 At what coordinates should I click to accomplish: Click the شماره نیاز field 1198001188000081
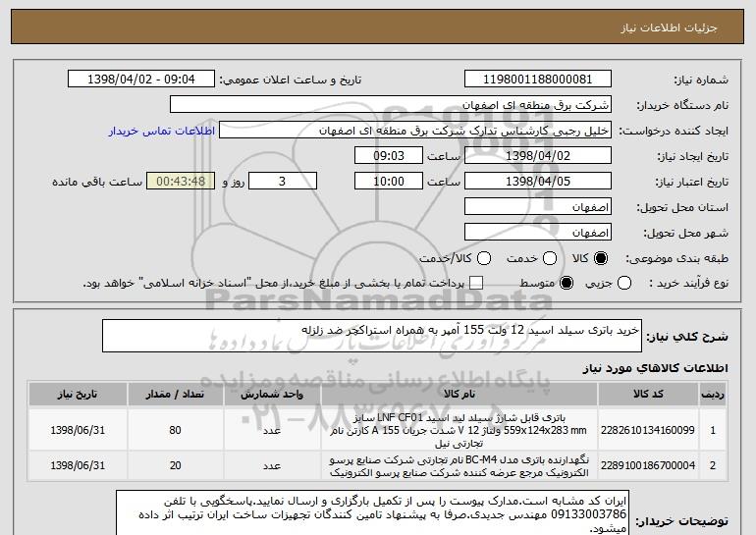coord(538,80)
